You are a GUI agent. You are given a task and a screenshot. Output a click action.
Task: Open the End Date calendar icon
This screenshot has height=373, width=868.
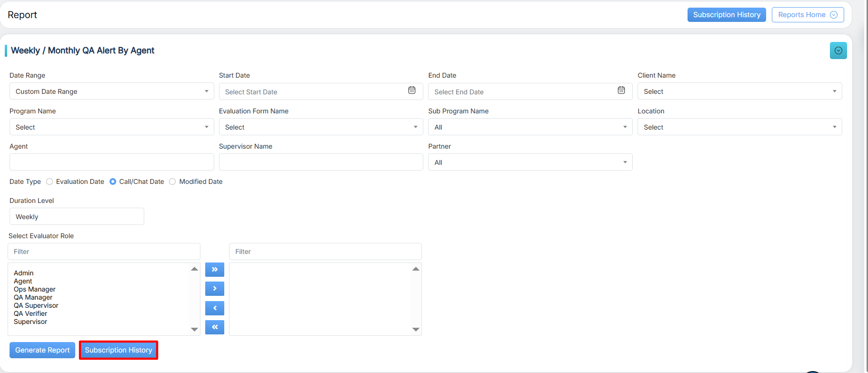pos(621,91)
